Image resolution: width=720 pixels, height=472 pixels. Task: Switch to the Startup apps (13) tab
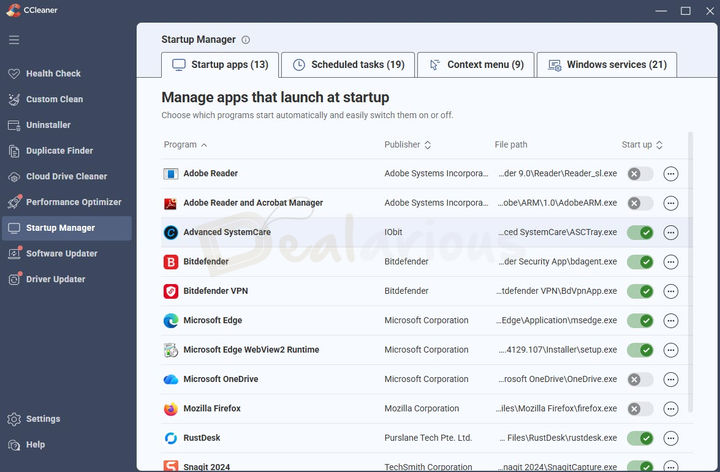220,65
